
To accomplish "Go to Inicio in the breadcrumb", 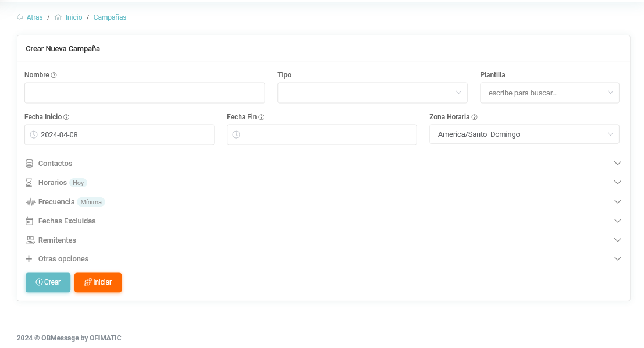I will click(x=73, y=17).
